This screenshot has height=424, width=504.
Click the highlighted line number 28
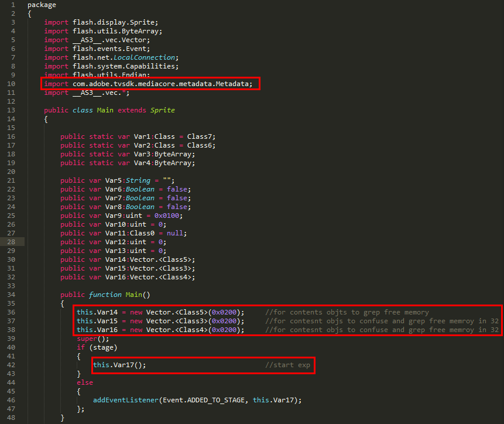point(12,242)
